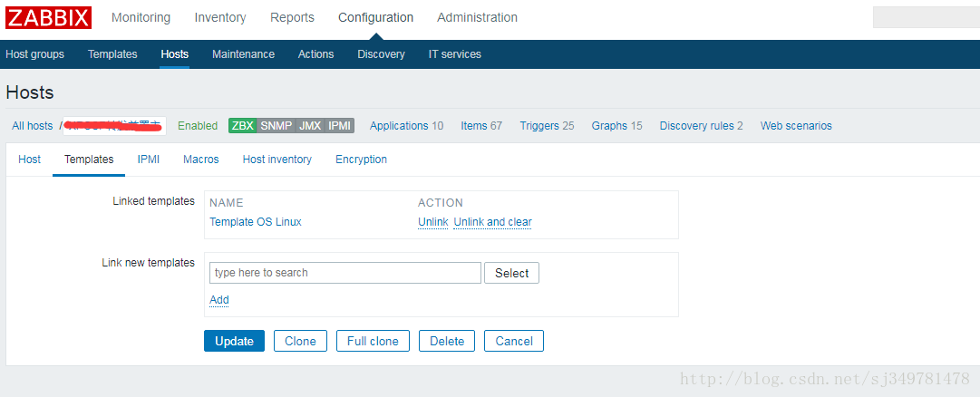Go to IT services section
Viewport: 980px width, 397px height.
[454, 54]
